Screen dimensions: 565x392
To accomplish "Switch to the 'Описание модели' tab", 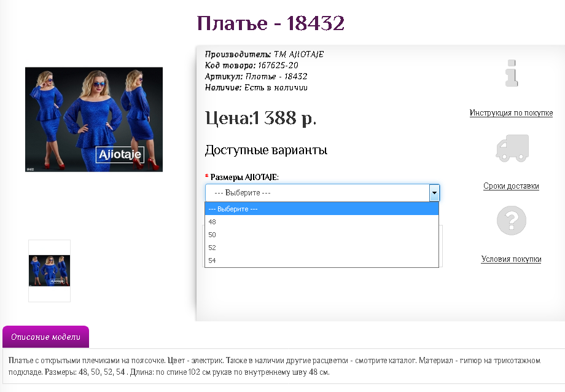I will pos(45,337).
